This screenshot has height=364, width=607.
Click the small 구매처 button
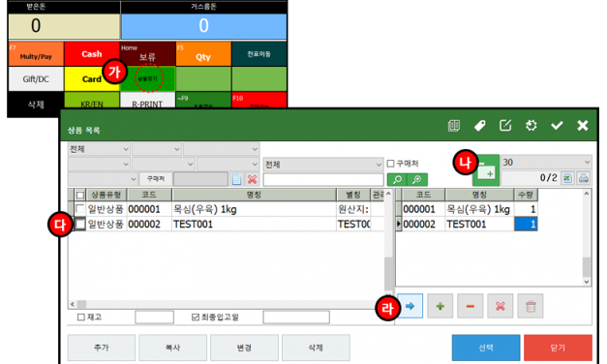[156, 179]
